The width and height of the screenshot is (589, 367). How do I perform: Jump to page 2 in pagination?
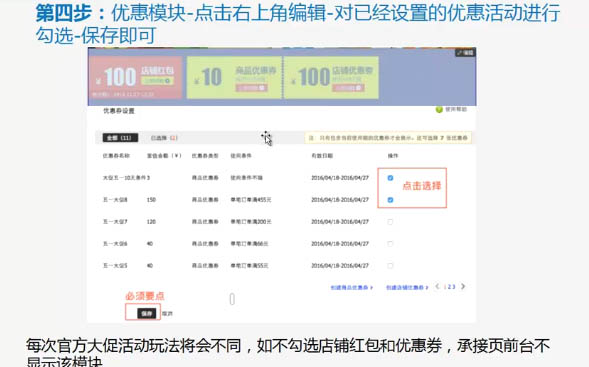pos(449,287)
